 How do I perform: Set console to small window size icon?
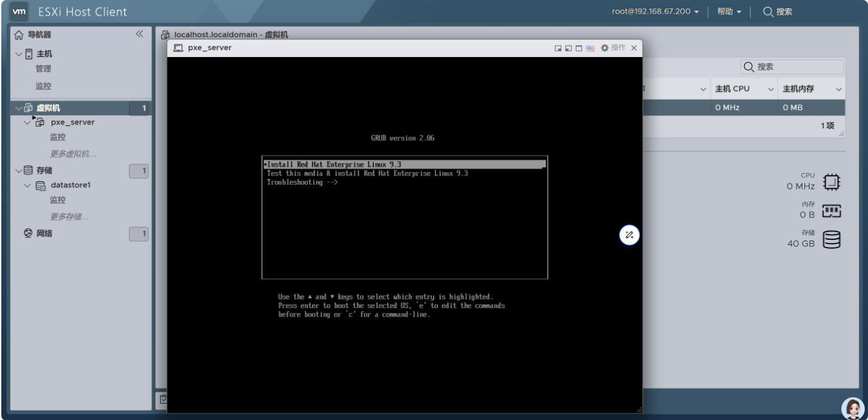(558, 48)
